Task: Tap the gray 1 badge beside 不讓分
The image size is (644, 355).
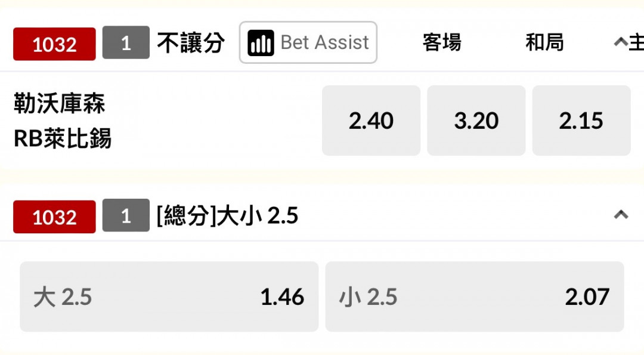Action: (x=126, y=43)
